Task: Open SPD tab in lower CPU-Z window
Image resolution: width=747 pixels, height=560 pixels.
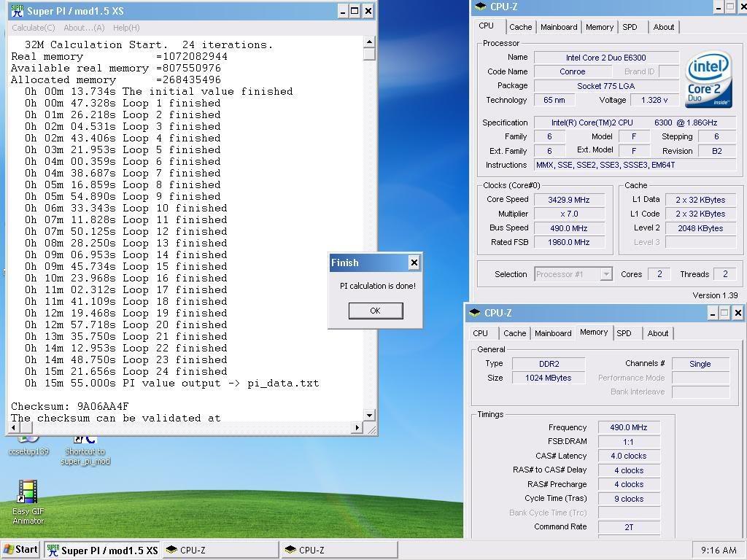Action: click(624, 333)
